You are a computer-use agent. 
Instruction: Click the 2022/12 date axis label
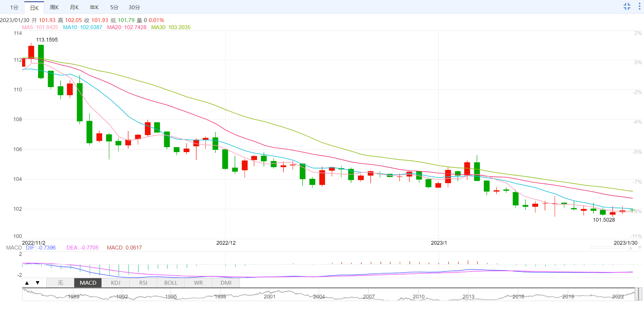point(226,243)
